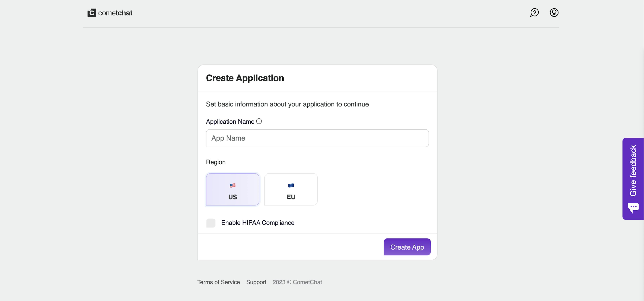
Task: Click the 2023 CometChat copyright text
Action: [x=297, y=282]
